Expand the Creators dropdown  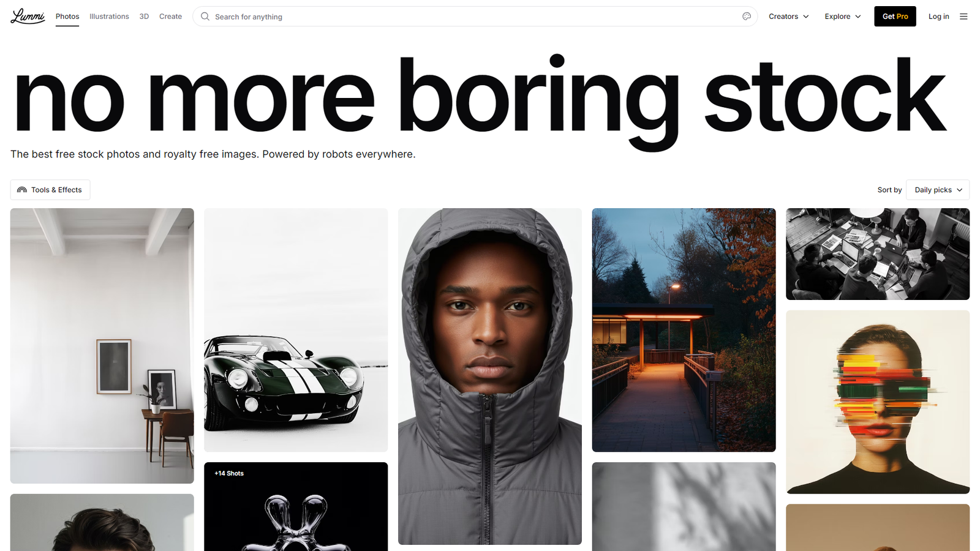coord(789,17)
